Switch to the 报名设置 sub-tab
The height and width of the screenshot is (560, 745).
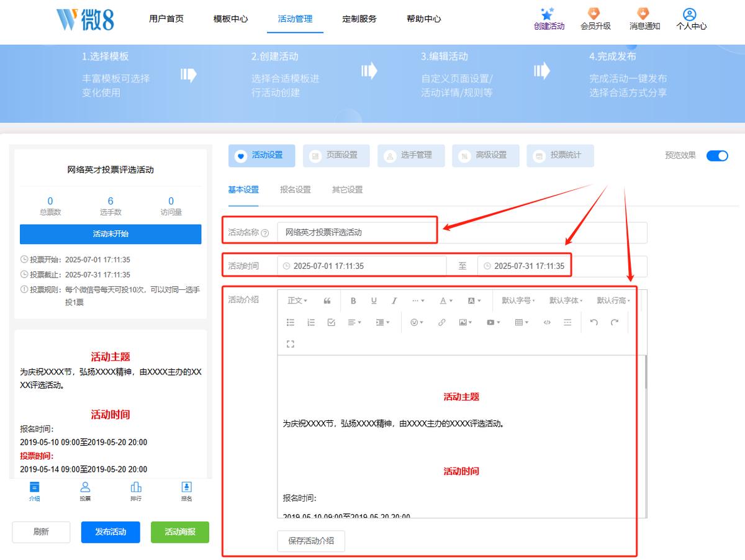(x=296, y=190)
